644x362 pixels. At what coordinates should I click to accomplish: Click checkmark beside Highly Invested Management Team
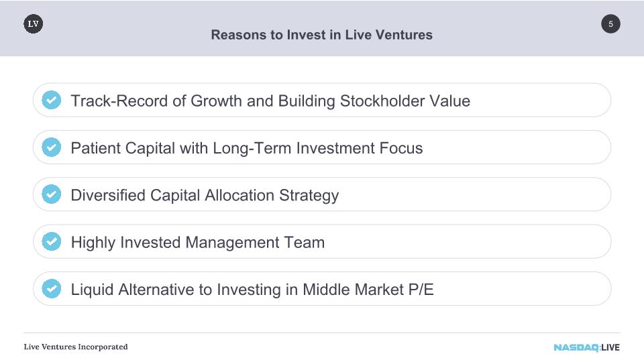pyautogui.click(x=52, y=241)
